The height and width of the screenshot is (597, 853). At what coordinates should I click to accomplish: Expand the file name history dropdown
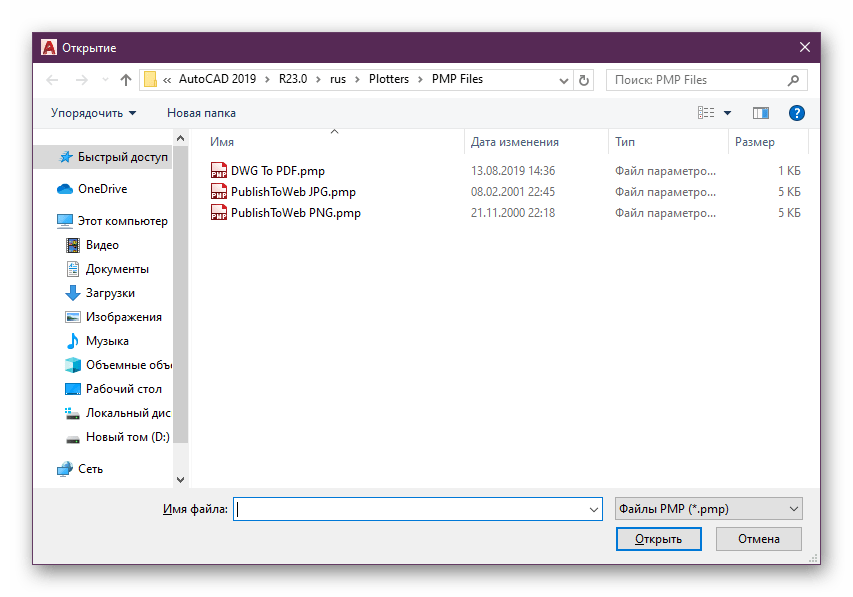[x=594, y=509]
